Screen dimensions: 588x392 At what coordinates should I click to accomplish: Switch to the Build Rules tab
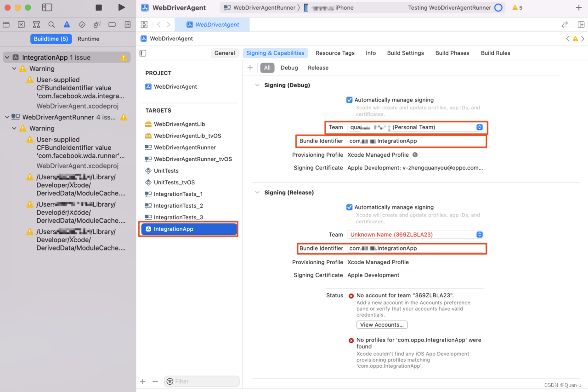(x=496, y=53)
